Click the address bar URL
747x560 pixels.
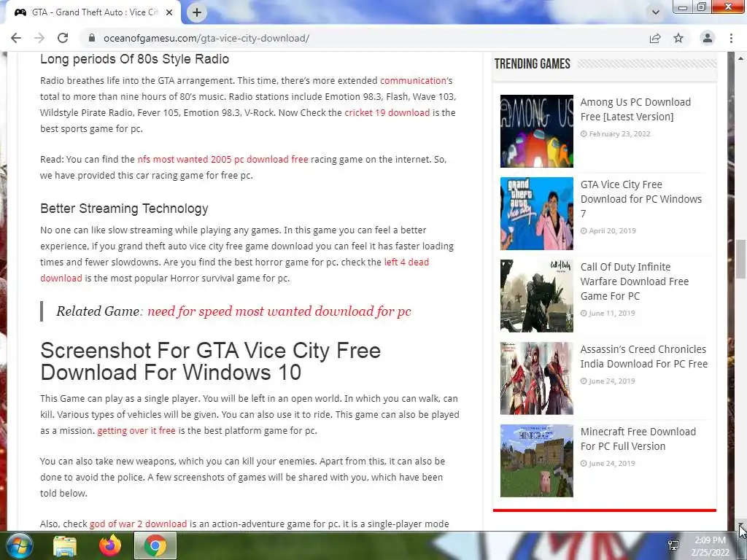coord(206,38)
